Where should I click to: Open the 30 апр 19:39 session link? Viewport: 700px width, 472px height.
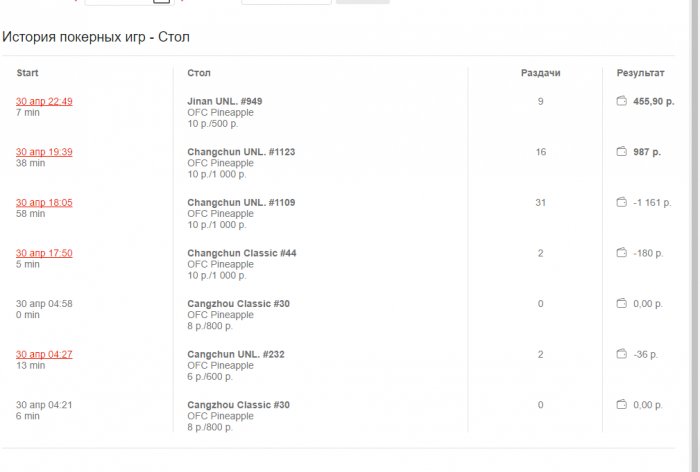click(x=44, y=152)
